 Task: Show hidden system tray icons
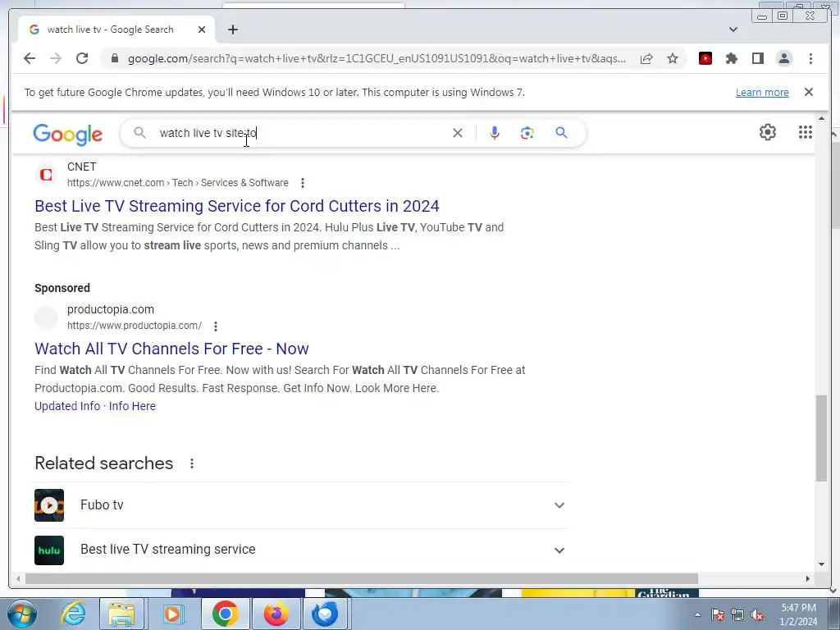point(697,615)
